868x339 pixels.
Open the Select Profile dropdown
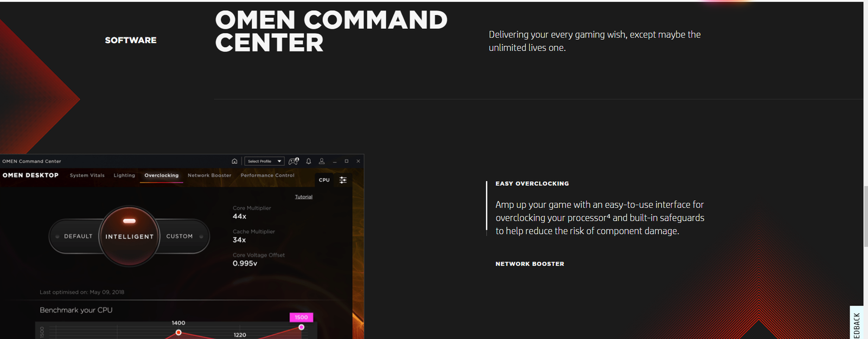coord(264,161)
